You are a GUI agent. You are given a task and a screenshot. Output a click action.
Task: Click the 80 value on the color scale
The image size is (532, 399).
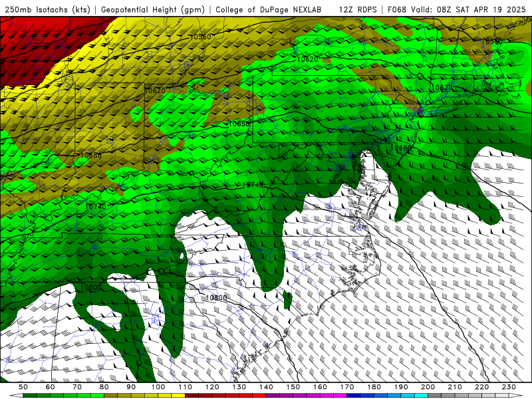(104, 387)
